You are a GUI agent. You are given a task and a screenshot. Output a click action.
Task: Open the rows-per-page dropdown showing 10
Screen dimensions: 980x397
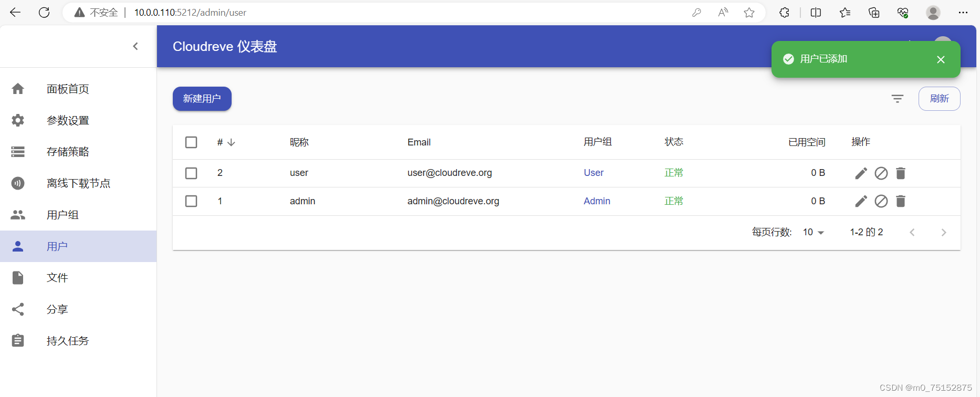(x=813, y=232)
